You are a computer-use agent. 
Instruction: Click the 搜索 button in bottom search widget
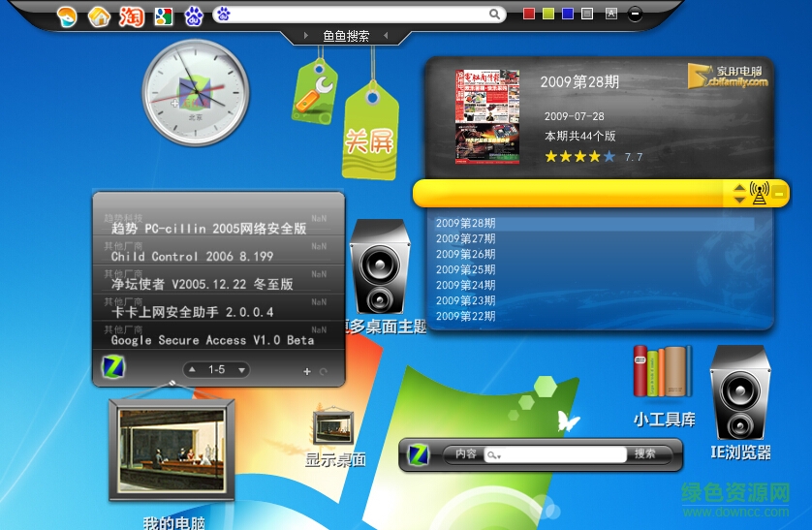(x=645, y=453)
